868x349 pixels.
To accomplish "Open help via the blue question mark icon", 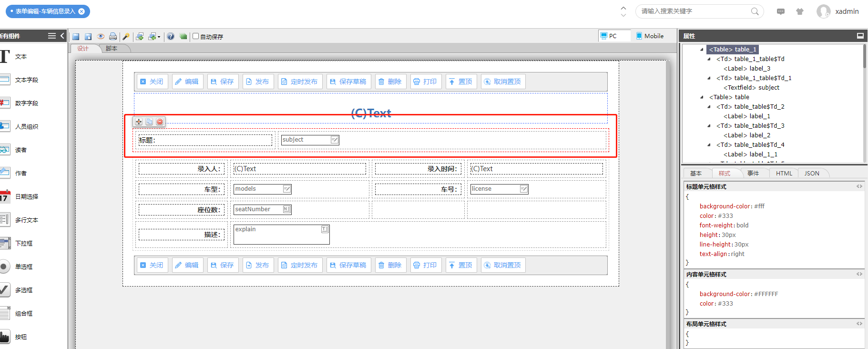I will pyautogui.click(x=171, y=36).
